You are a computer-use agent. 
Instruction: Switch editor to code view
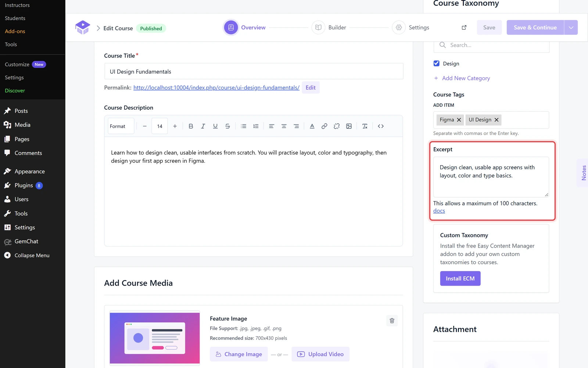[x=381, y=126]
